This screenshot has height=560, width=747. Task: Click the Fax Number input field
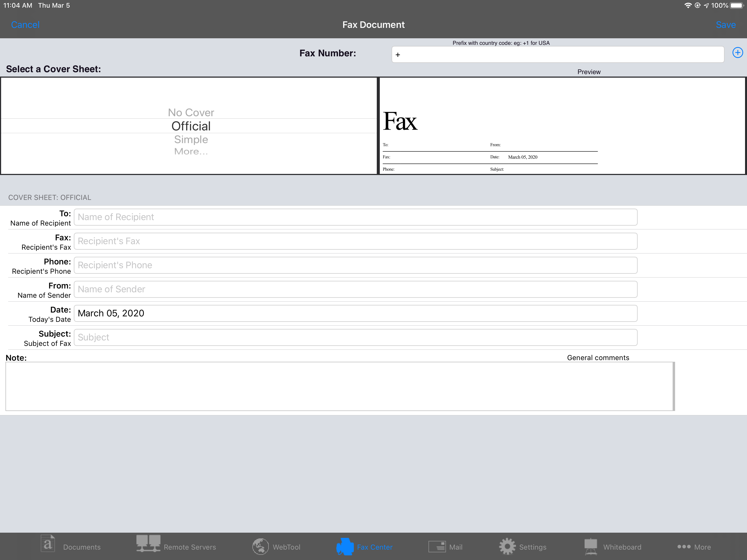[x=557, y=55]
